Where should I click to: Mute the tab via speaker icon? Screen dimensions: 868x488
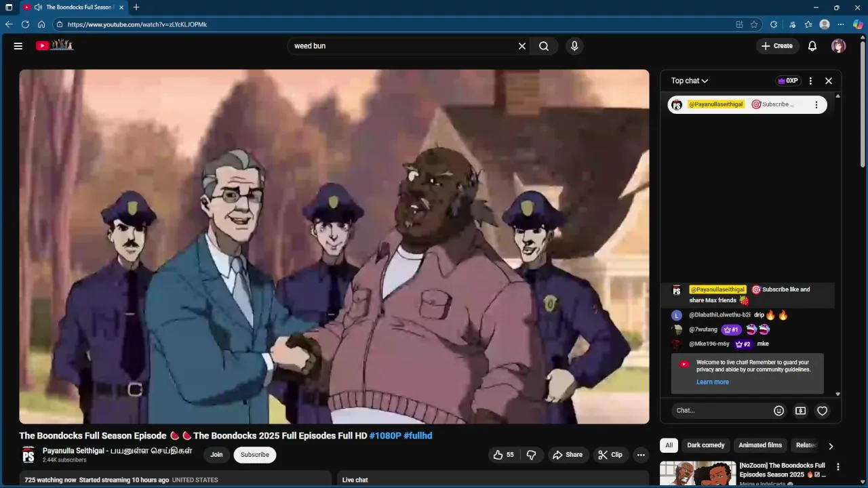pyautogui.click(x=38, y=7)
